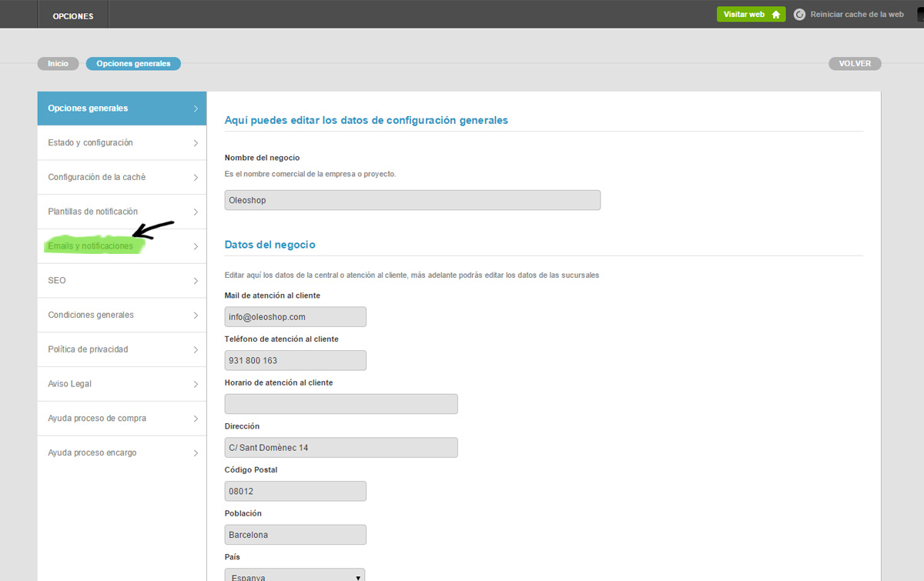Image resolution: width=924 pixels, height=581 pixels.
Task: Open the OPCIONES top menu
Action: click(73, 15)
